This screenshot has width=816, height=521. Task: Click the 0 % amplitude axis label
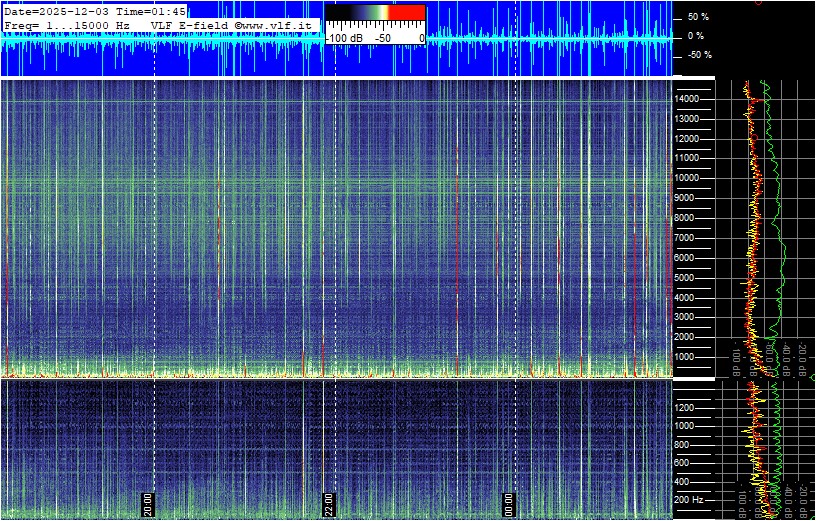point(696,36)
